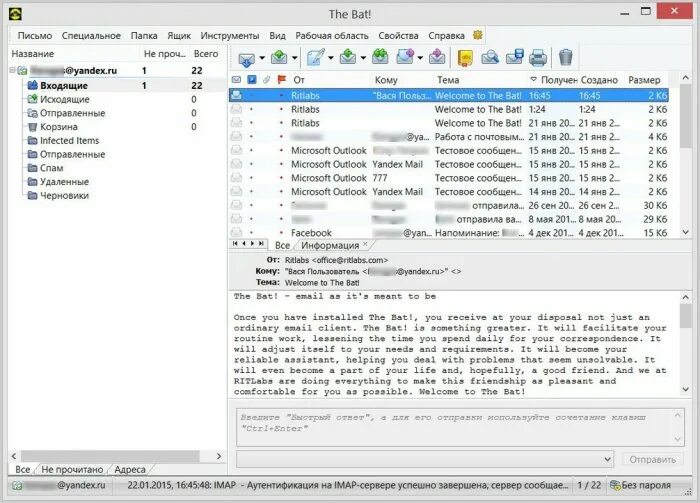Open dropdown arrow next to Reply icon
The width and height of the screenshot is (700, 503).
coord(363,58)
